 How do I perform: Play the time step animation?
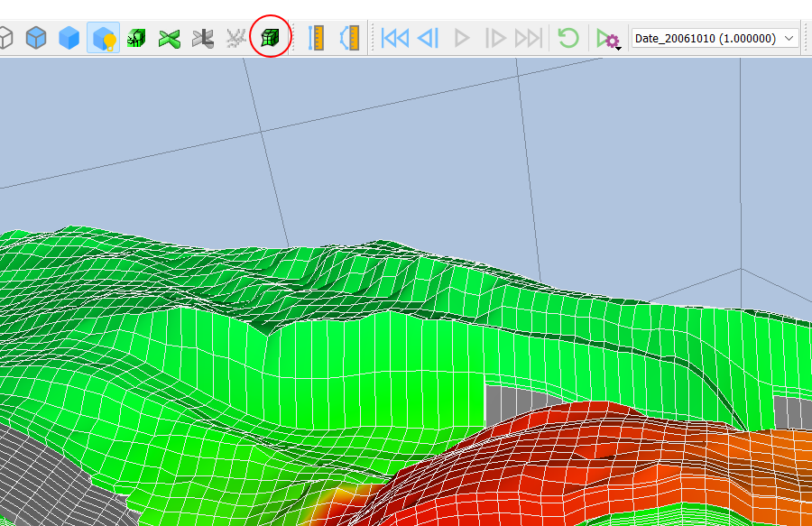(461, 38)
